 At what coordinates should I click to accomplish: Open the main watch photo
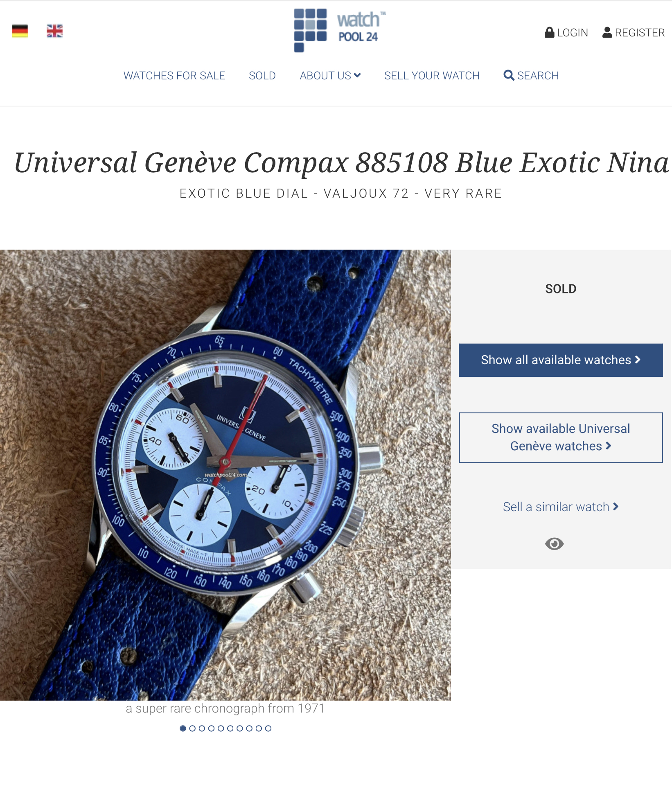[225, 475]
